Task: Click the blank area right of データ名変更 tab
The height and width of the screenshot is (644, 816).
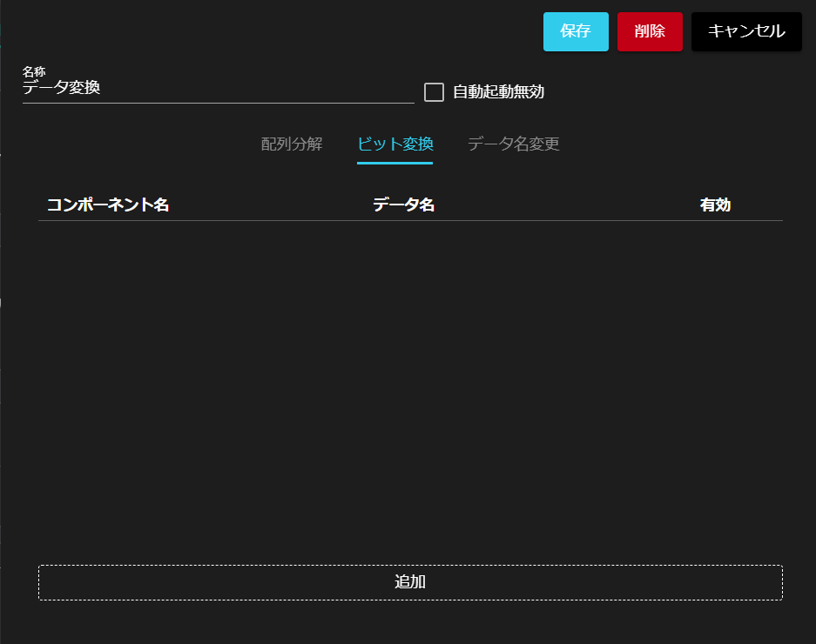Action: [679, 144]
